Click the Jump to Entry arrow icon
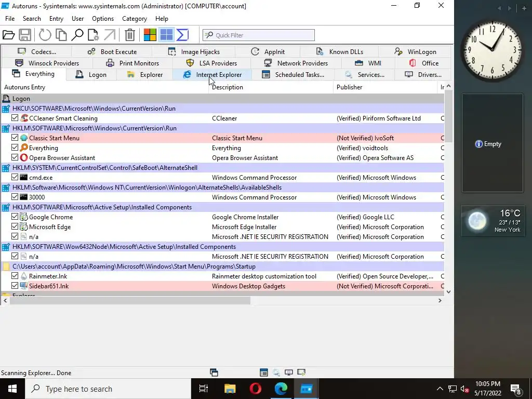532x399 pixels. (x=110, y=35)
